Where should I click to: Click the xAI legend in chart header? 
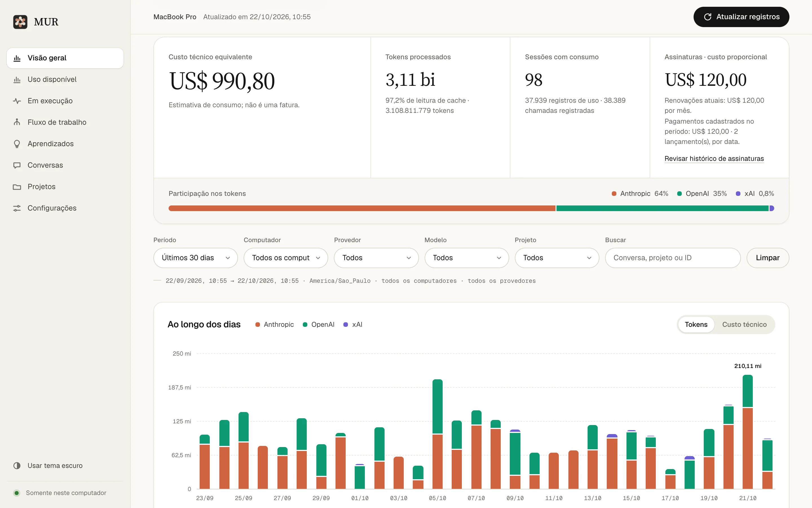353,325
